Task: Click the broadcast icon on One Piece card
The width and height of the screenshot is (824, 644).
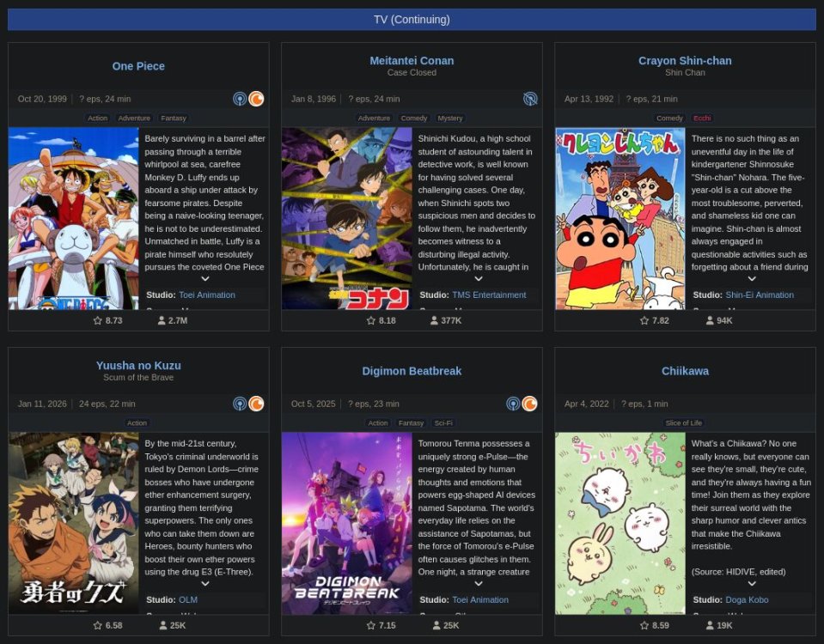Action: click(240, 99)
